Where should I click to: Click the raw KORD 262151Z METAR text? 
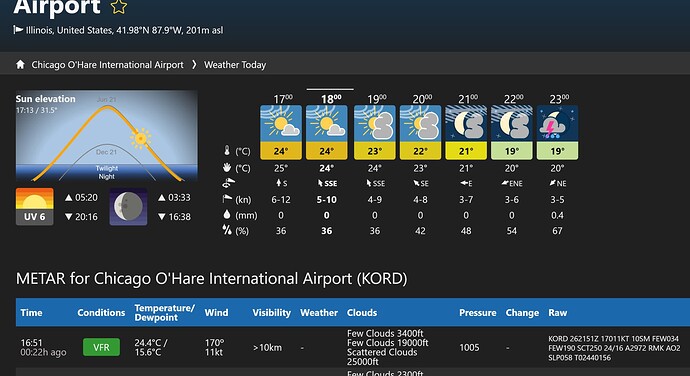pyautogui.click(x=614, y=348)
